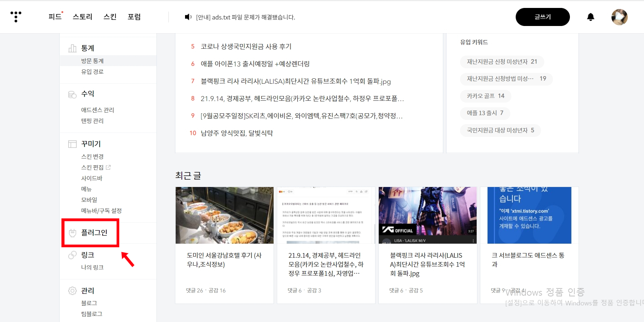This screenshot has height=322, width=644.
Task: Open the 스토리 tab
Action: pyautogui.click(x=82, y=17)
